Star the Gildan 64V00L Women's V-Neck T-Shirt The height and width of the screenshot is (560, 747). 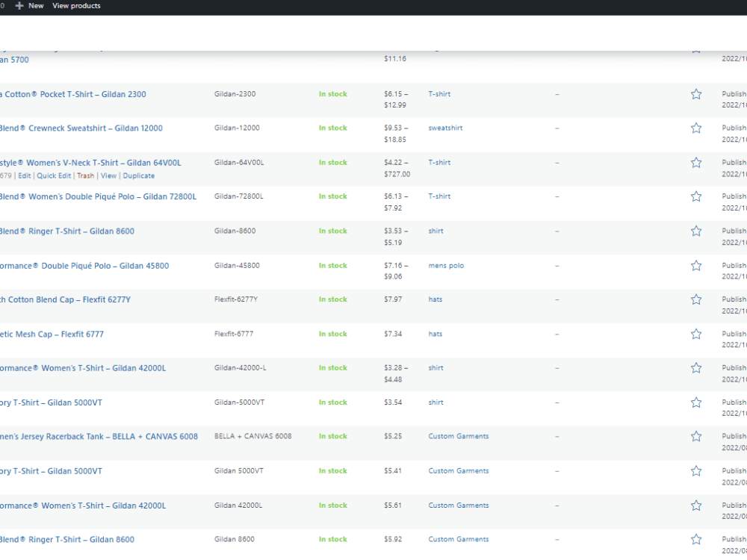696,163
